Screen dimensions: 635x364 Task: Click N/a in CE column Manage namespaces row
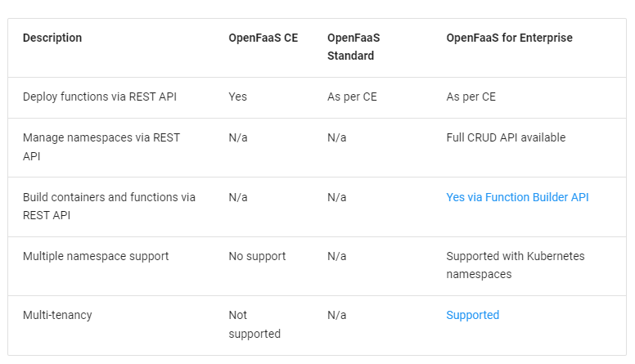[x=238, y=137]
